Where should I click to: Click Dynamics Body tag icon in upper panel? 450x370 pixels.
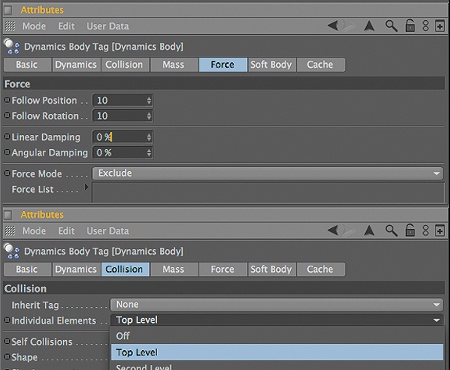(x=12, y=46)
